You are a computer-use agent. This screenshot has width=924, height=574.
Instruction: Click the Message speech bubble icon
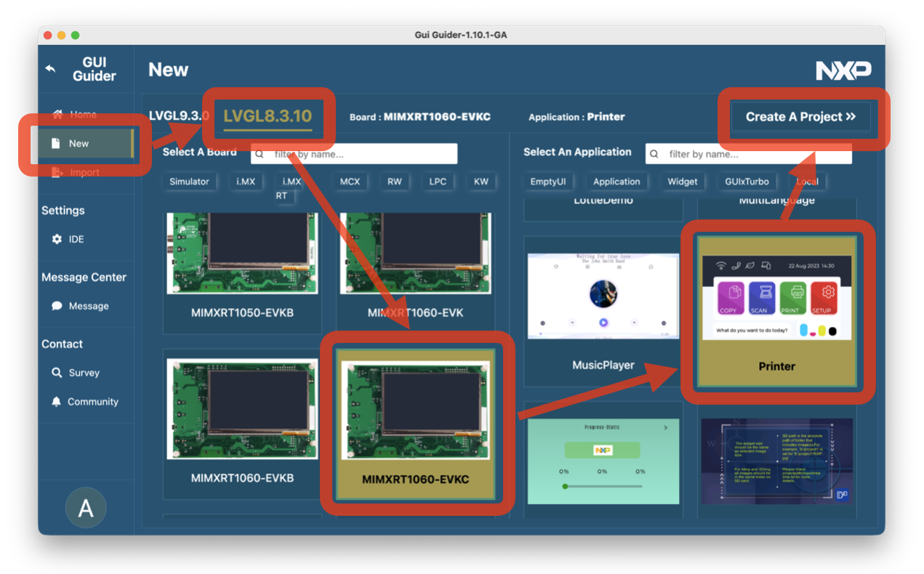(57, 306)
